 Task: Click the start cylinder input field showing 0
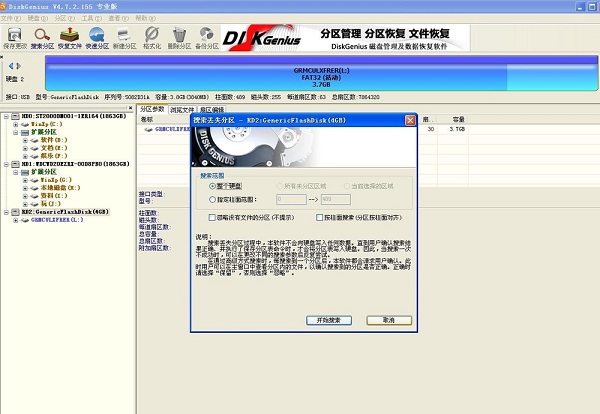click(x=291, y=199)
